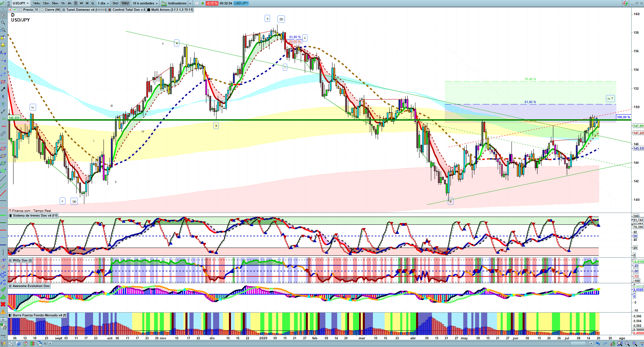Toggle Control Total Doc v.6 indicator
Image resolution: width=644 pixels, height=347 pixels.
[x=110, y=10]
